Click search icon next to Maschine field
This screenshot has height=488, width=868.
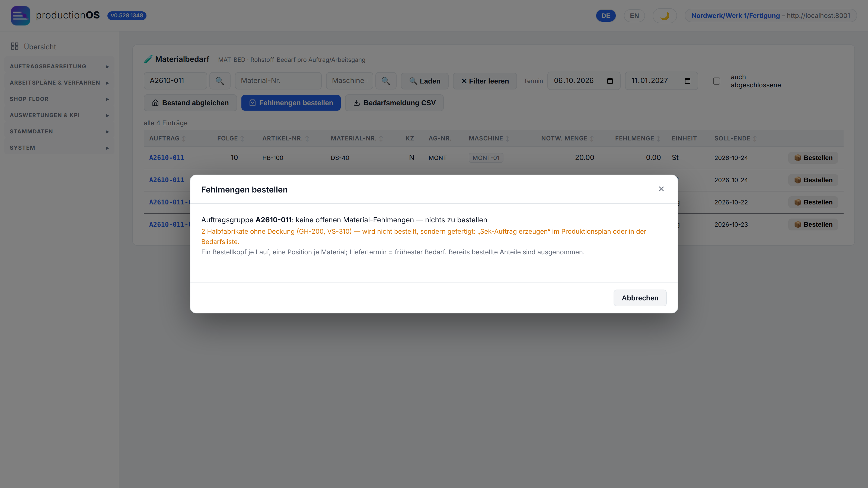(386, 81)
